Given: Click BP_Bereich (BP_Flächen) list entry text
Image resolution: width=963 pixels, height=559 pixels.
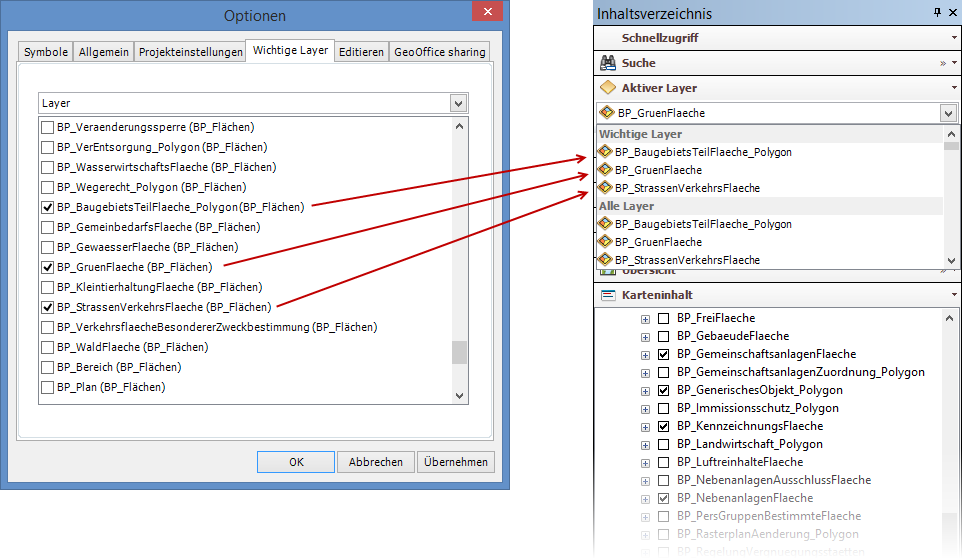Looking at the screenshot, I should pos(119,367).
